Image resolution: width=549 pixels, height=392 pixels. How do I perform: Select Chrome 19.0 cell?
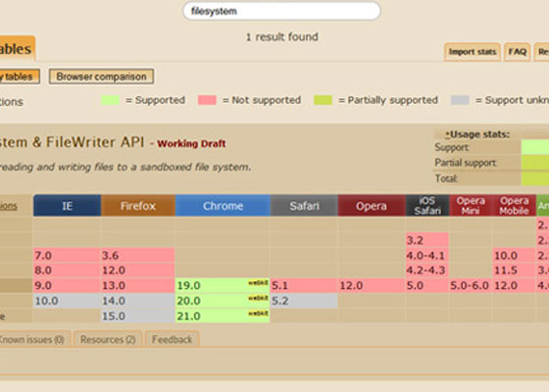click(x=223, y=285)
